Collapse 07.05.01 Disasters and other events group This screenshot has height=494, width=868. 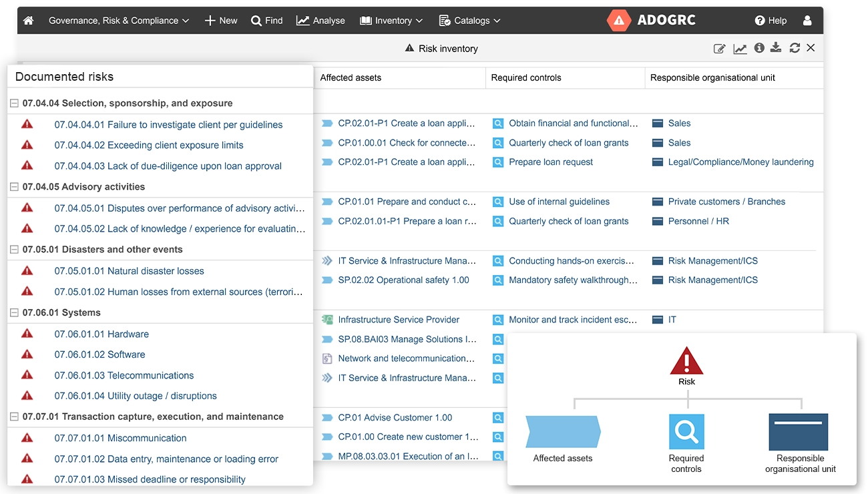(14, 250)
